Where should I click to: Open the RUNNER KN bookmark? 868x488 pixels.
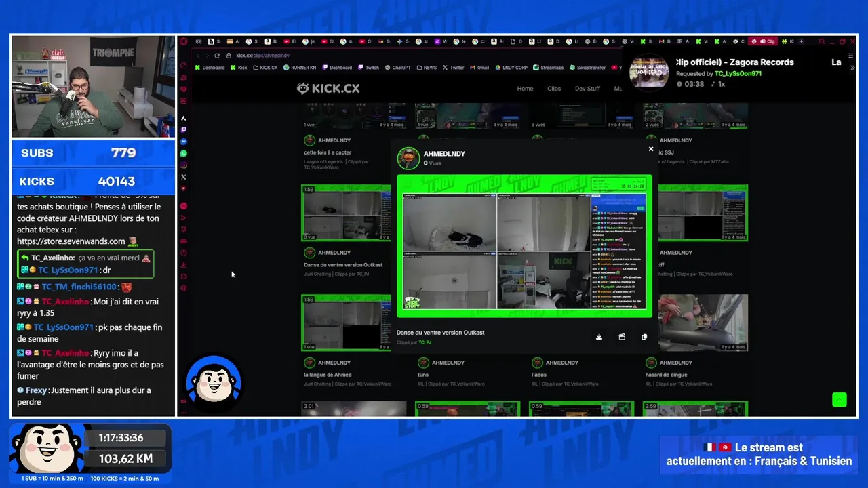[300, 68]
